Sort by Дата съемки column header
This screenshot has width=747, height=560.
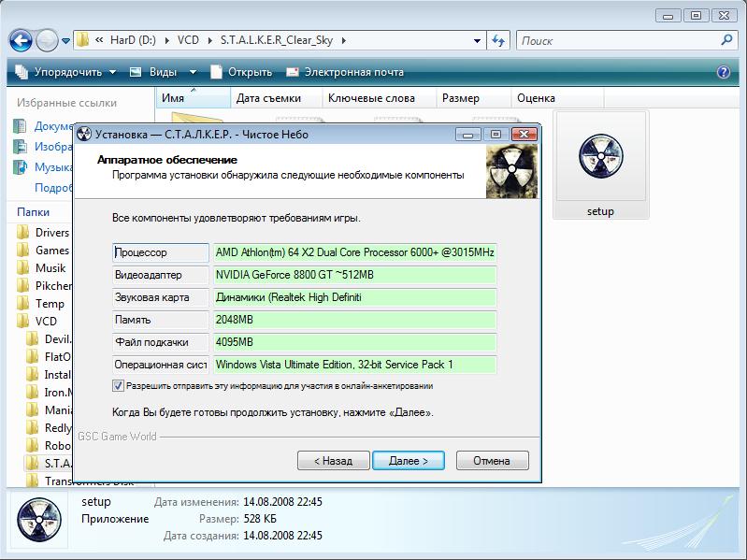click(x=277, y=98)
